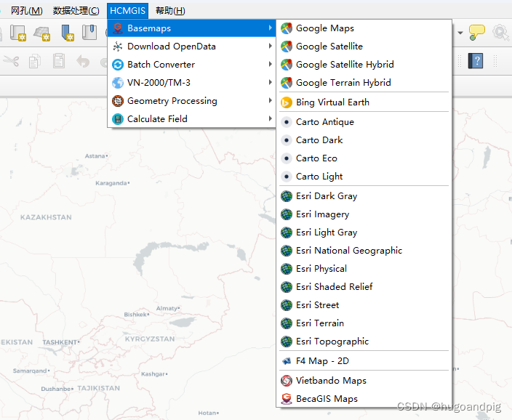This screenshot has width=512, height=420.
Task: Open the 帮助(H) menu
Action: point(170,11)
